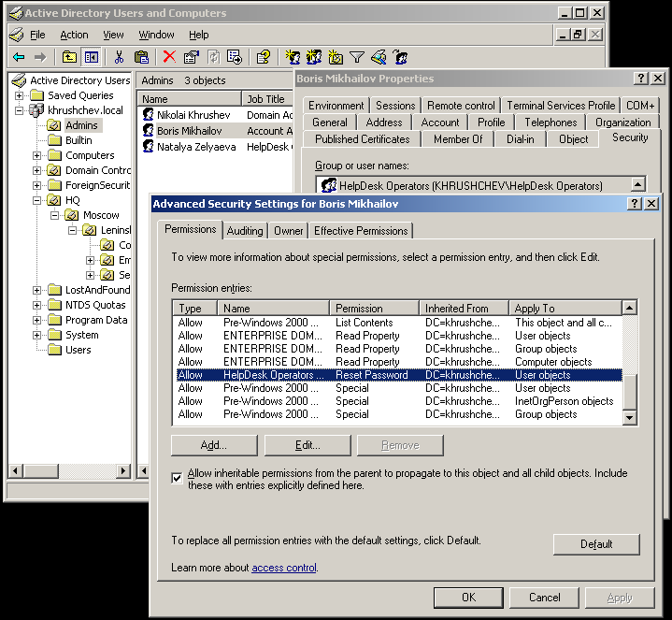Create a new group via toolbar icon
Image resolution: width=672 pixels, height=620 pixels.
pyautogui.click(x=314, y=57)
